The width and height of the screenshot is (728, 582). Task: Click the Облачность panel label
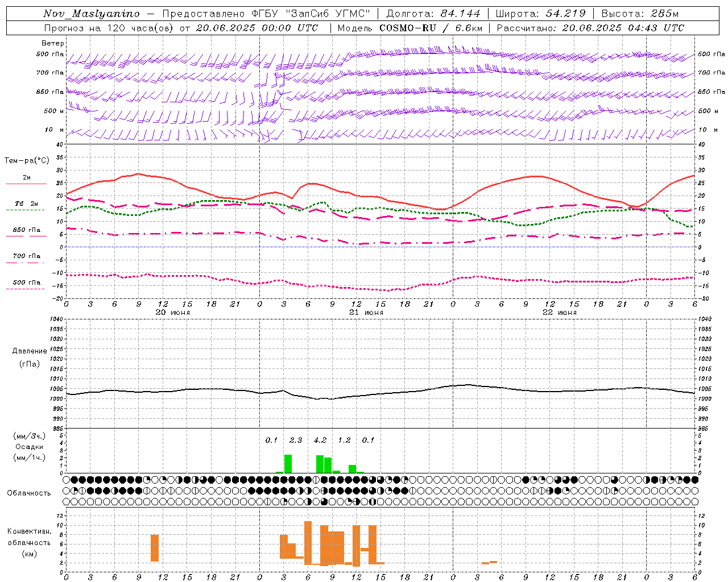tap(29, 493)
